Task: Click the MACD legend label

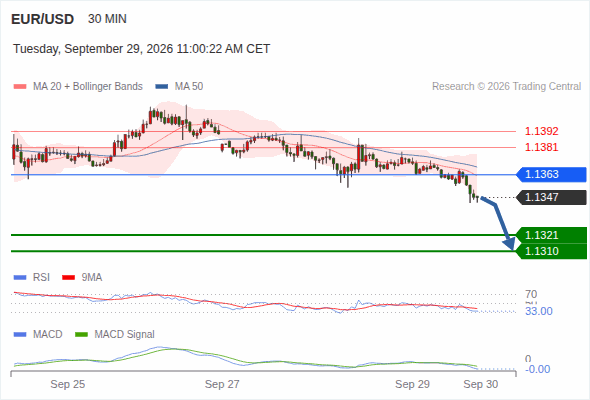Action: (x=48, y=335)
